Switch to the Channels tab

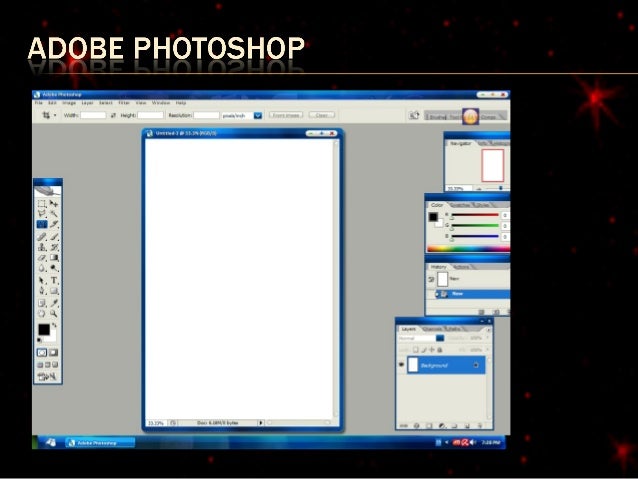point(432,329)
